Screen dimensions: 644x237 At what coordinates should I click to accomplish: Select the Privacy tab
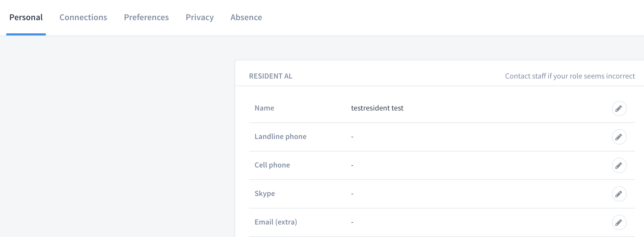tap(200, 17)
